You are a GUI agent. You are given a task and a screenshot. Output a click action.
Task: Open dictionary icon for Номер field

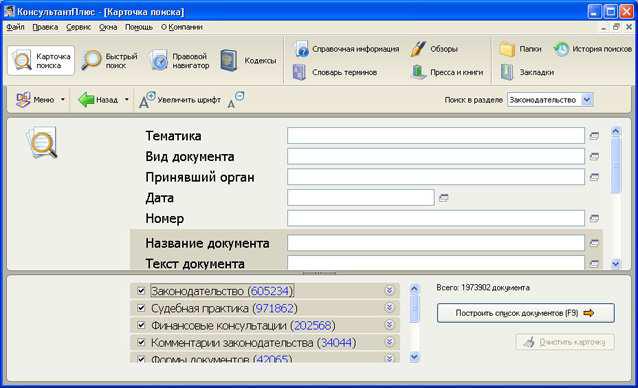click(x=594, y=218)
